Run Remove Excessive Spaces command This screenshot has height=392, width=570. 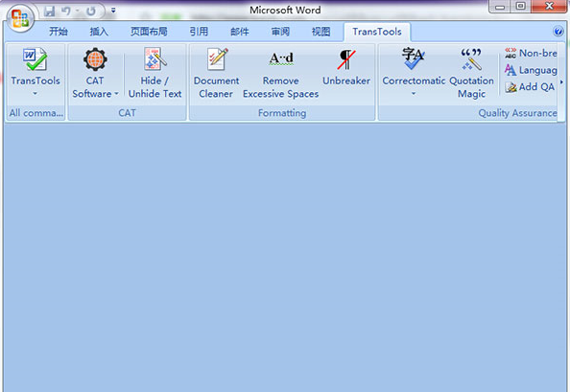coord(280,73)
